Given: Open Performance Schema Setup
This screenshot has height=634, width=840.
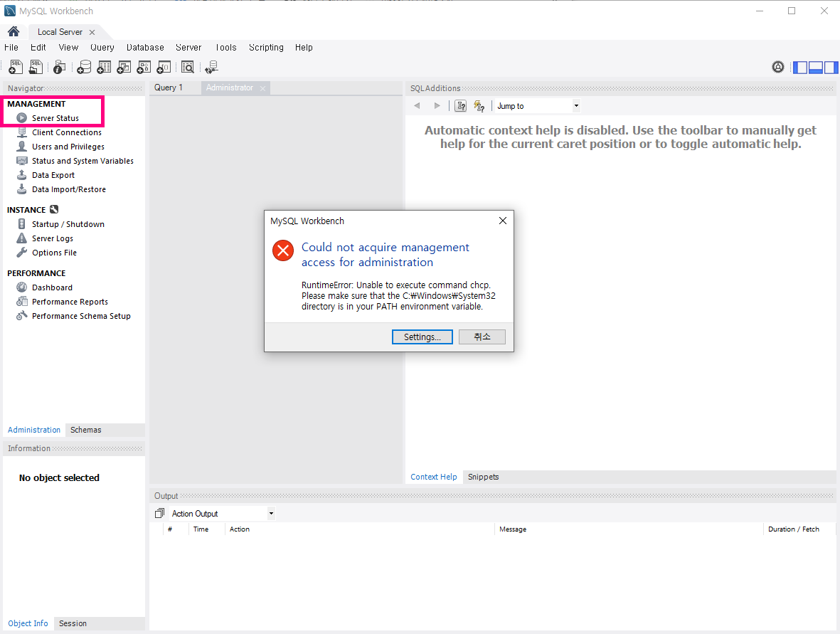Looking at the screenshot, I should point(81,316).
